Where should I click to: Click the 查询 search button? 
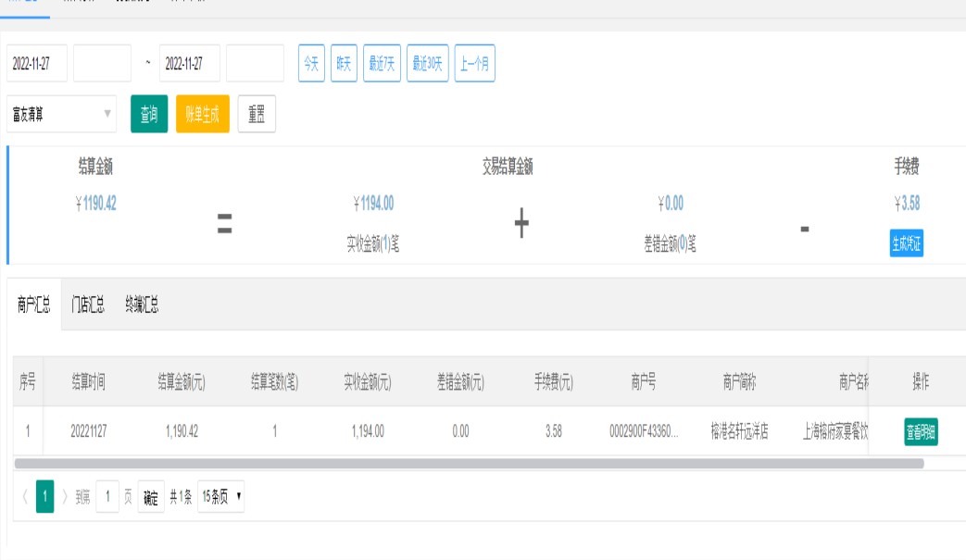point(148,115)
